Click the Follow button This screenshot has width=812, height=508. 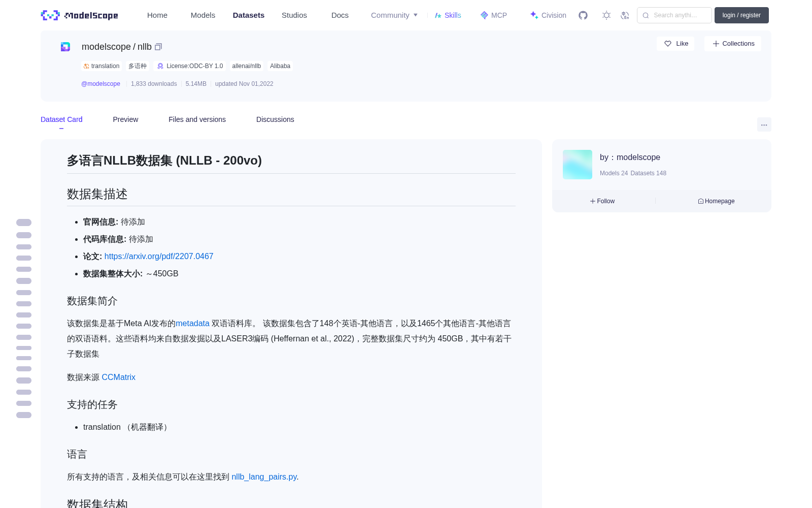coord(602,201)
